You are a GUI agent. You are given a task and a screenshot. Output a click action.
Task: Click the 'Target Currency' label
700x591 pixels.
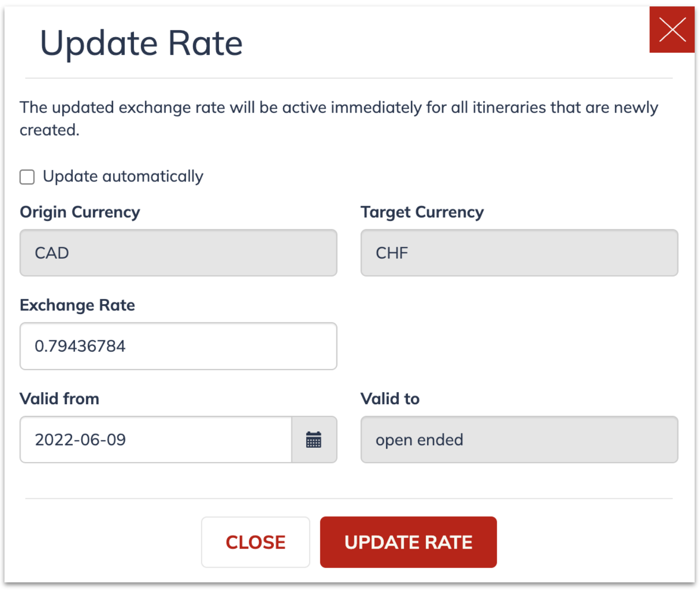click(422, 212)
